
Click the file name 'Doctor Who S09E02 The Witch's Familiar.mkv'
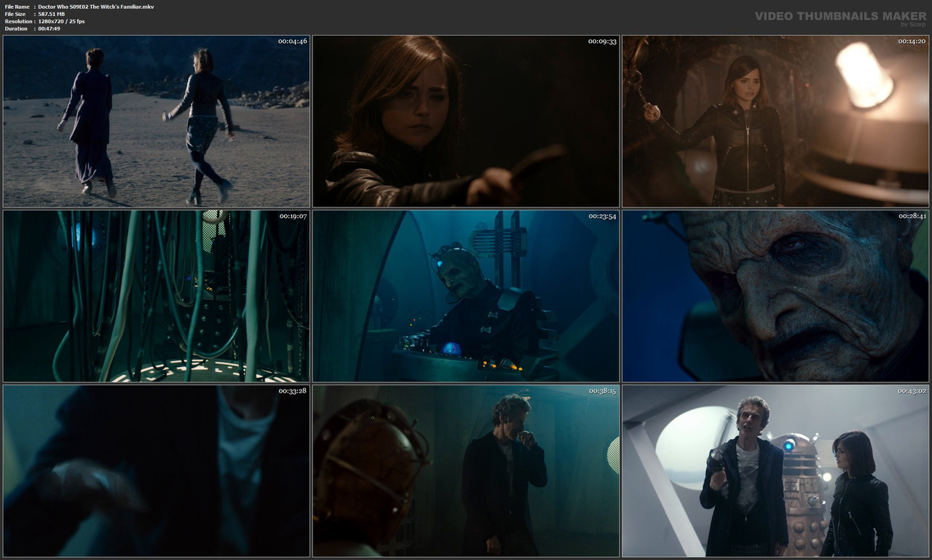(x=96, y=7)
